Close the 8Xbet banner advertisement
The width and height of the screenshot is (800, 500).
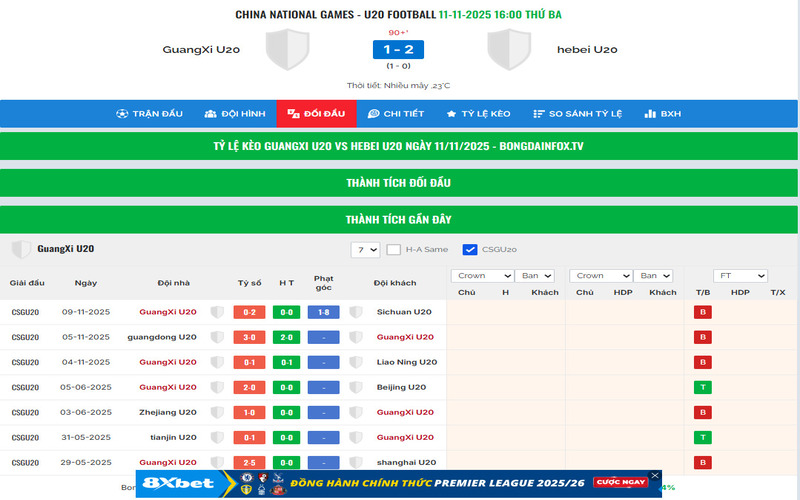point(655,476)
